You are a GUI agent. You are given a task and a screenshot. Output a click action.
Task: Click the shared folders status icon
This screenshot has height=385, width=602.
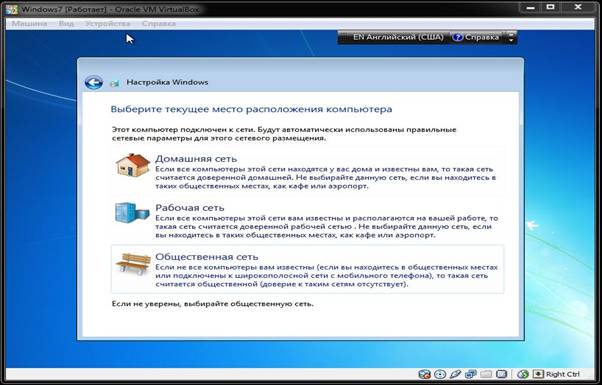pyautogui.click(x=486, y=374)
